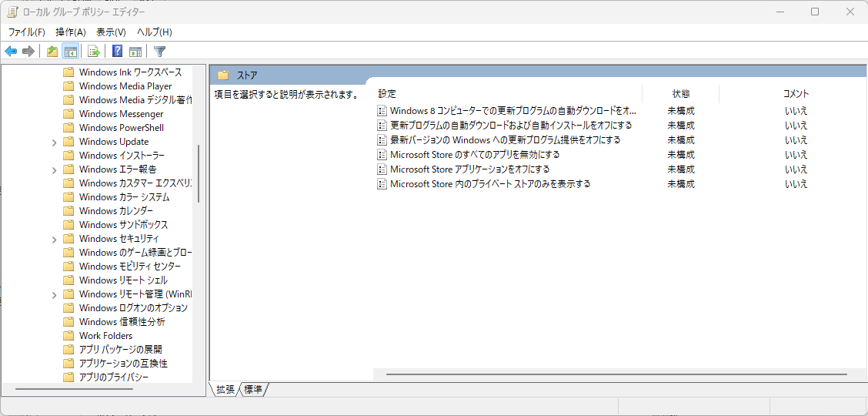The height and width of the screenshot is (416, 868).
Task: Click policy icon for Microsoft Store のすべてのアプリを無効にする
Action: click(x=382, y=154)
